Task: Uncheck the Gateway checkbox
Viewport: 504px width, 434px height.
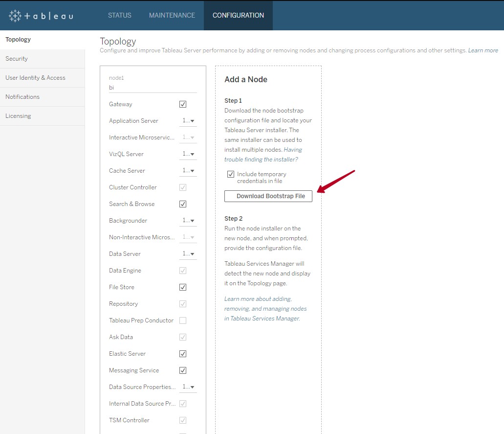Action: pos(183,104)
